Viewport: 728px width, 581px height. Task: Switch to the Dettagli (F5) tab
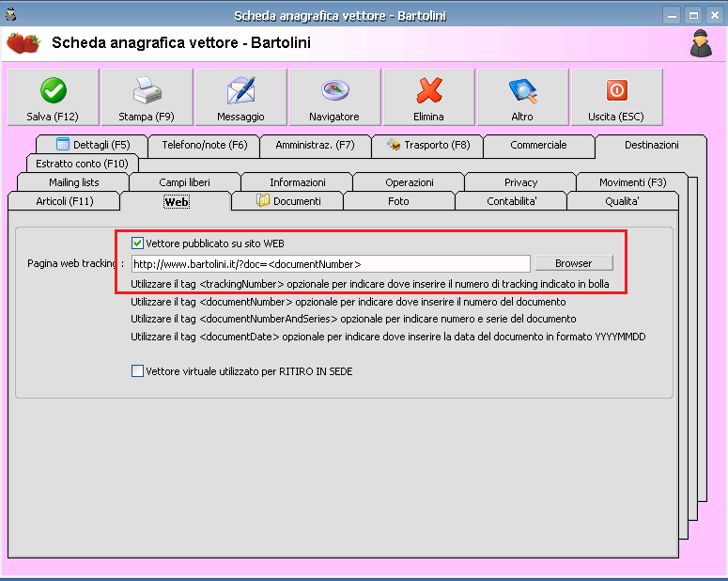92,145
